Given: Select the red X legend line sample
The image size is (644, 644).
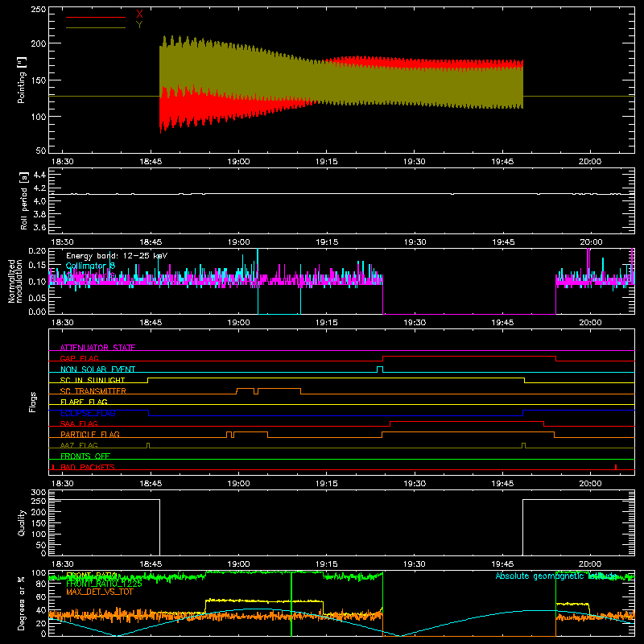Looking at the screenshot, I should coord(96,17).
